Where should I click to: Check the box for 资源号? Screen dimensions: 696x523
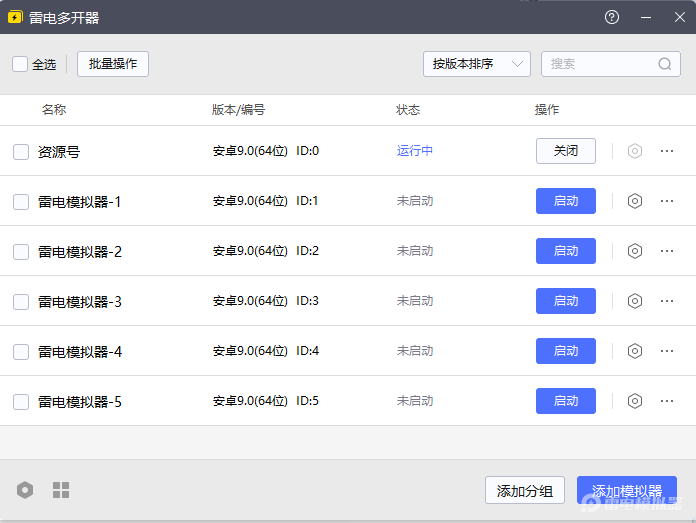coord(21,152)
